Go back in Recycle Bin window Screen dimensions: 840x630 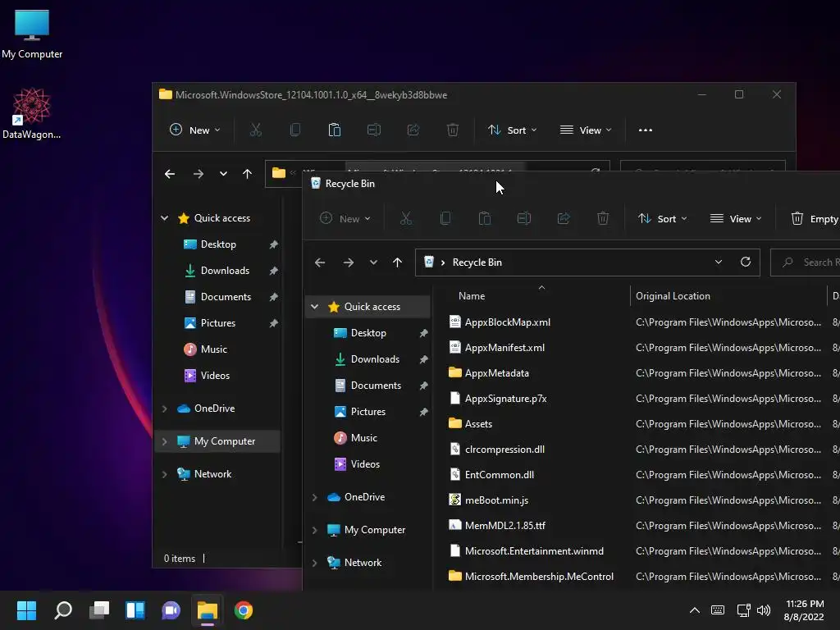pyautogui.click(x=320, y=262)
